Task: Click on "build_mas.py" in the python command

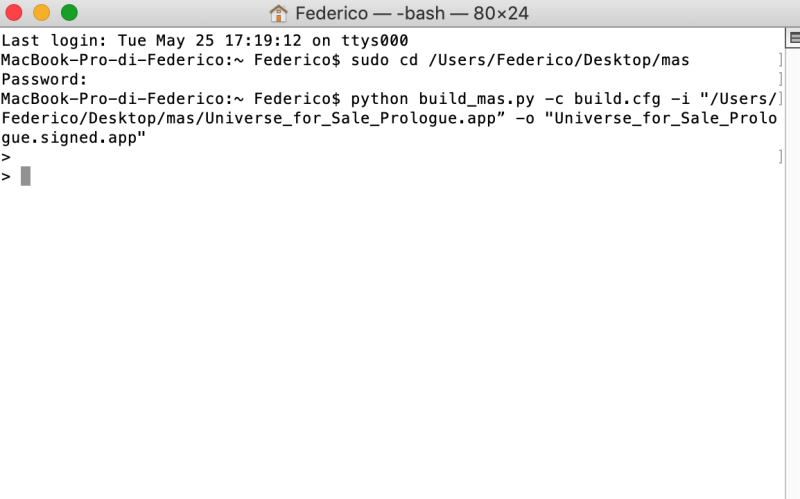Action: [477, 99]
